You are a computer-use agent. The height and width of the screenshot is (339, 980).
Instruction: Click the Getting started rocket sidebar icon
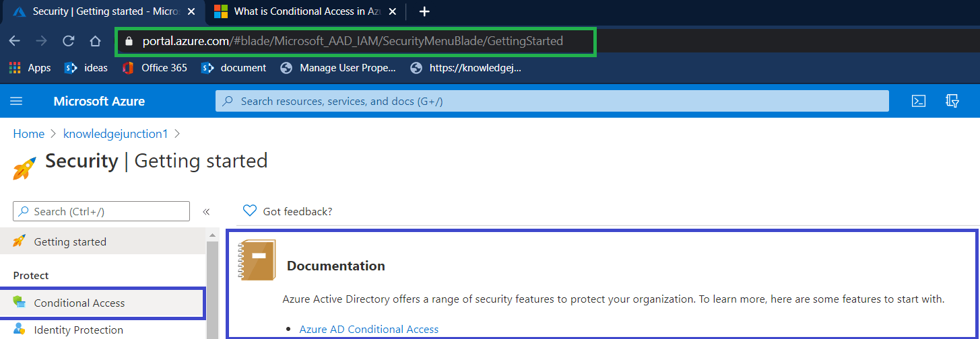pos(19,241)
